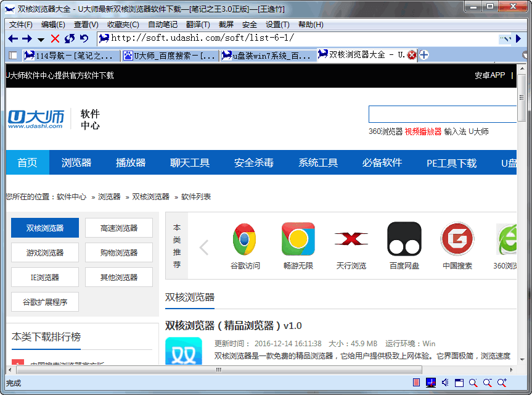Open the 安全 menu
This screenshot has width=532, height=395.
(250, 25)
